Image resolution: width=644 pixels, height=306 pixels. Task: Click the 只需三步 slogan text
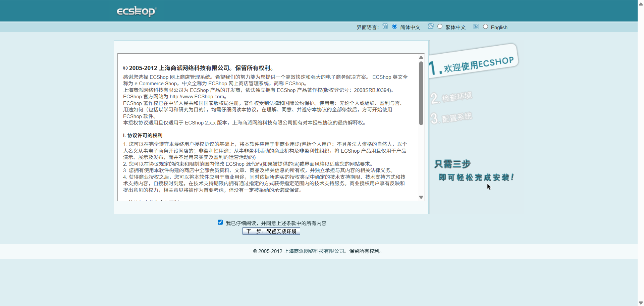pyautogui.click(x=452, y=164)
